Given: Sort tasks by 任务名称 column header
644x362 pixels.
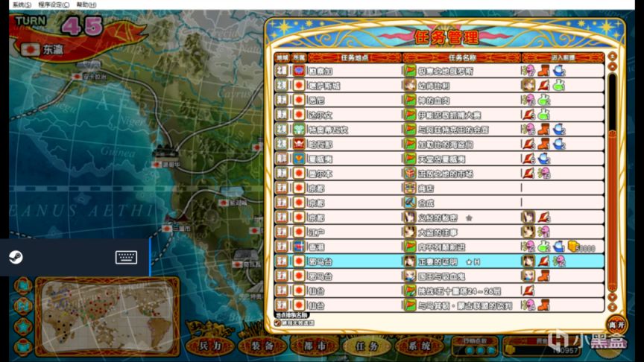Looking at the screenshot, I should click(462, 58).
